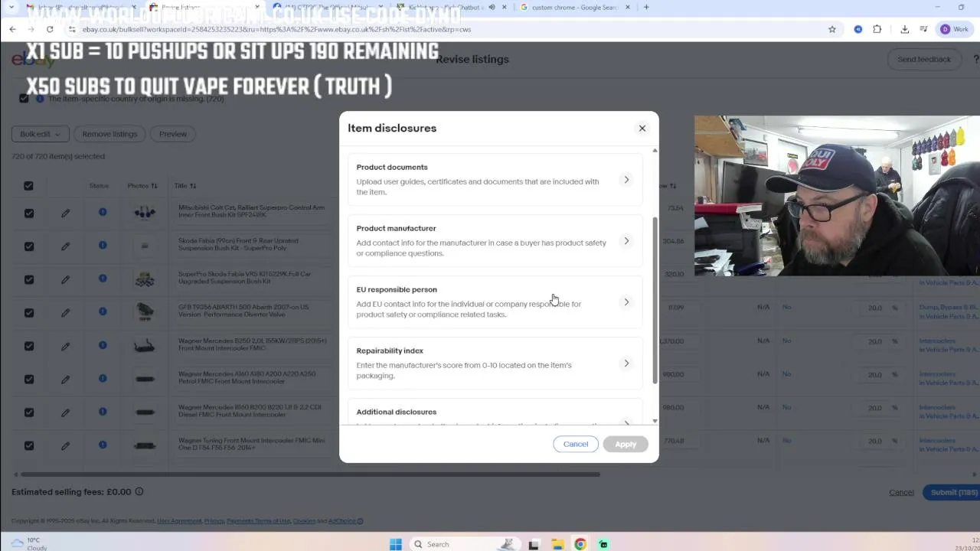Edit the Wagner Mercedes A160 pencil icon

[x=65, y=379]
